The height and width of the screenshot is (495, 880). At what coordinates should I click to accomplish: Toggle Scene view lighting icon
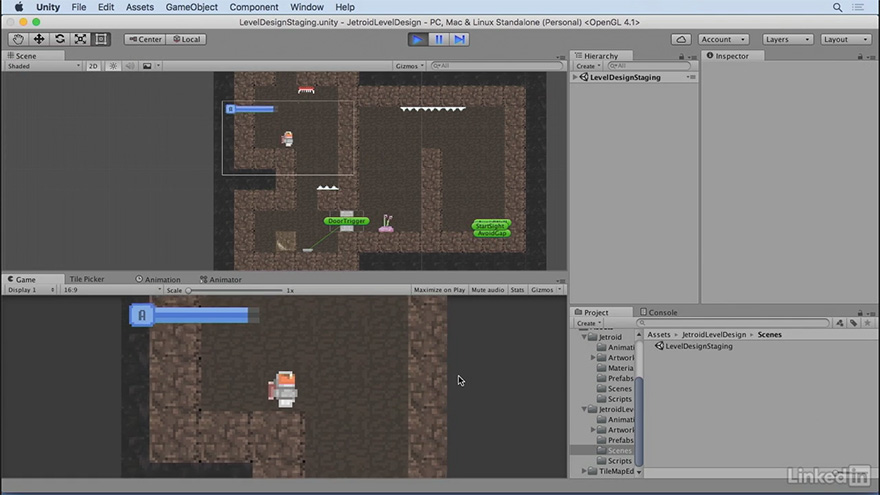(x=113, y=66)
